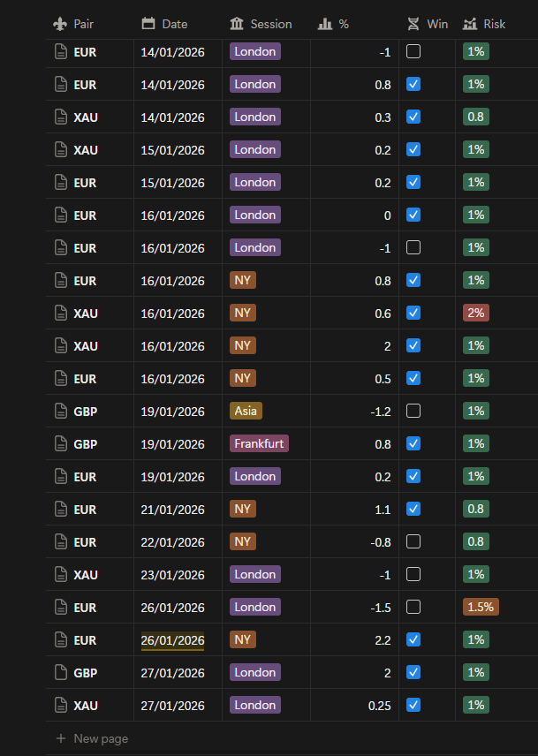The image size is (538, 756).
Task: Open page icon of EUR 14/01/2026 row with 0.8%
Action: (61, 85)
